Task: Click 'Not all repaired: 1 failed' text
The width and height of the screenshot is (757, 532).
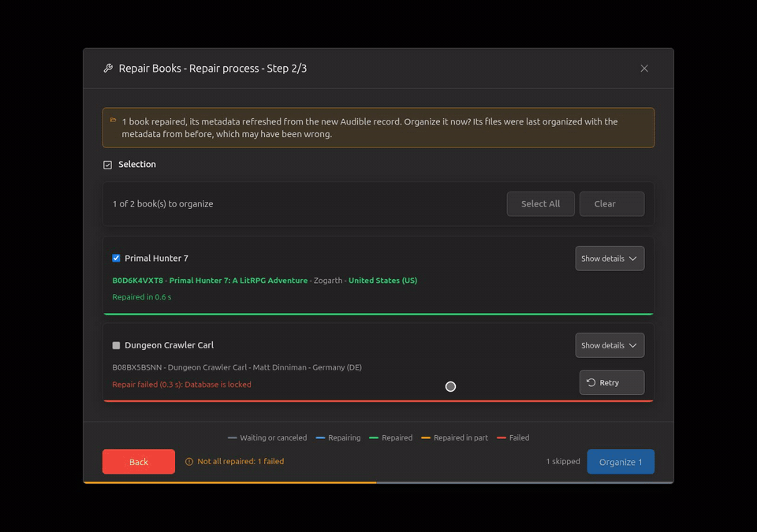Action: [241, 461]
